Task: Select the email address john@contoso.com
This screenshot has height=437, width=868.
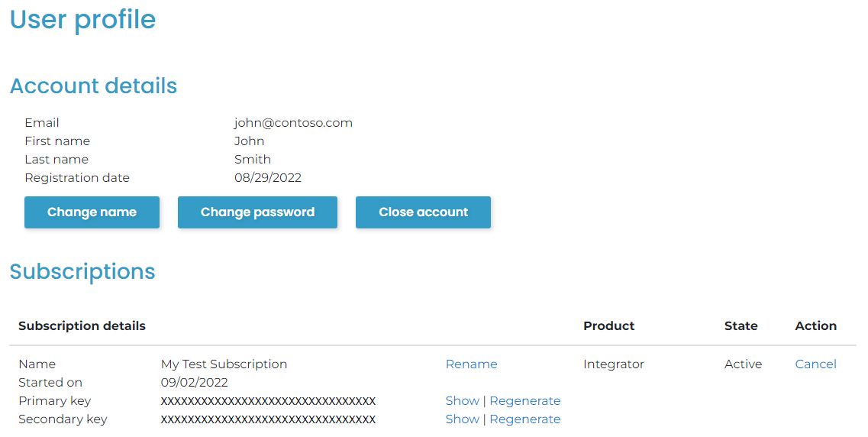Action: click(x=293, y=123)
